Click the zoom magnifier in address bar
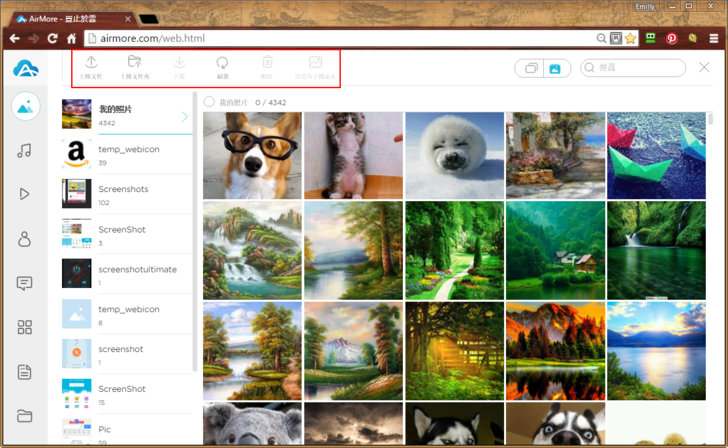The height and width of the screenshot is (448, 728). (x=601, y=39)
